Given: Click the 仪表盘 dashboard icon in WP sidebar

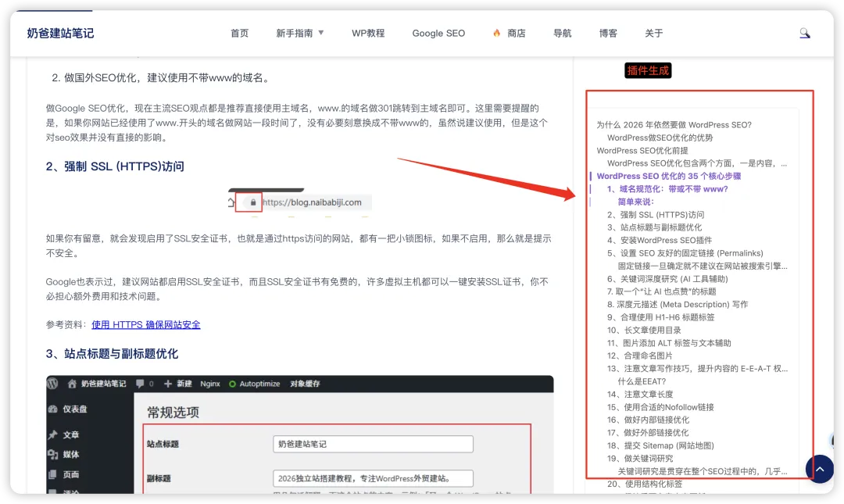Looking at the screenshot, I should pos(53,409).
